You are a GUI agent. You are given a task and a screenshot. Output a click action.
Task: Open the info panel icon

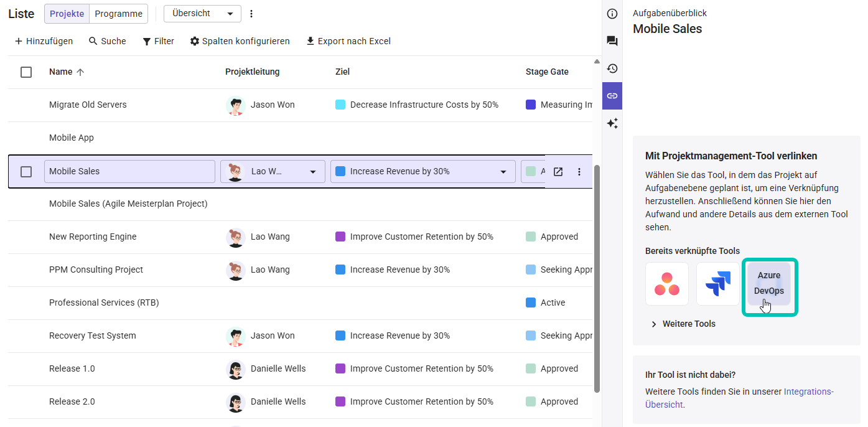pos(612,14)
